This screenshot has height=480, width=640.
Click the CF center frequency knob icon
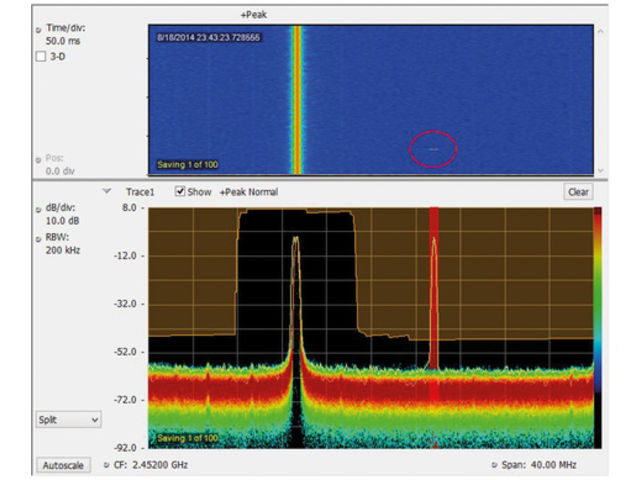(106, 465)
